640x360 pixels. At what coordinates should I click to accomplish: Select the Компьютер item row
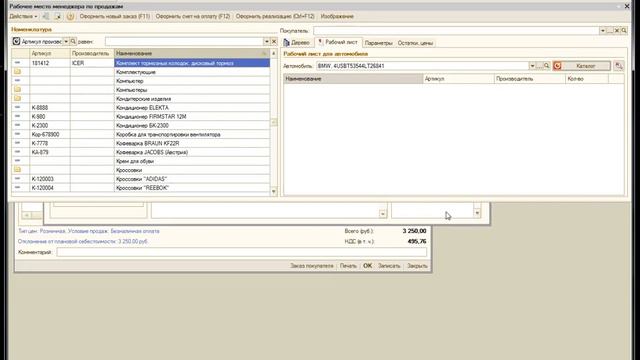coord(141,81)
